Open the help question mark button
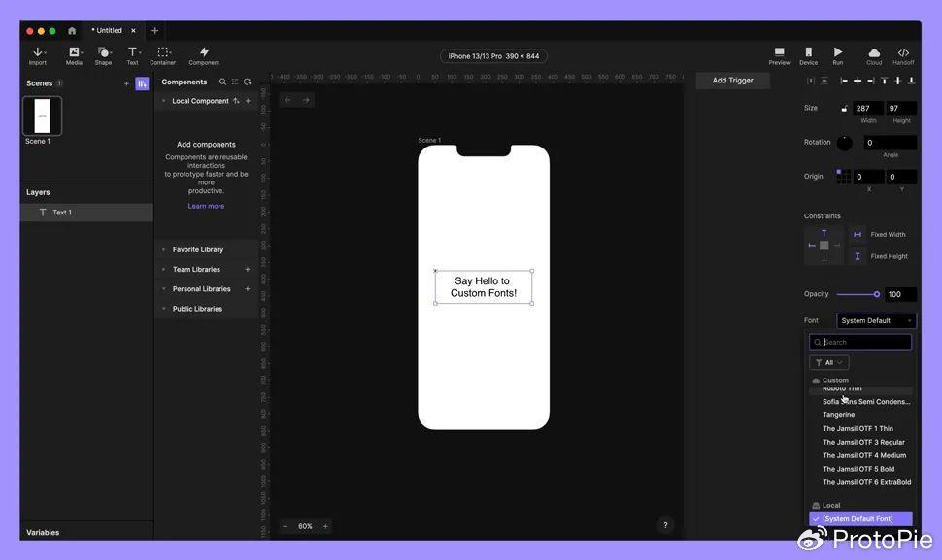Image resolution: width=942 pixels, height=560 pixels. tap(665, 525)
